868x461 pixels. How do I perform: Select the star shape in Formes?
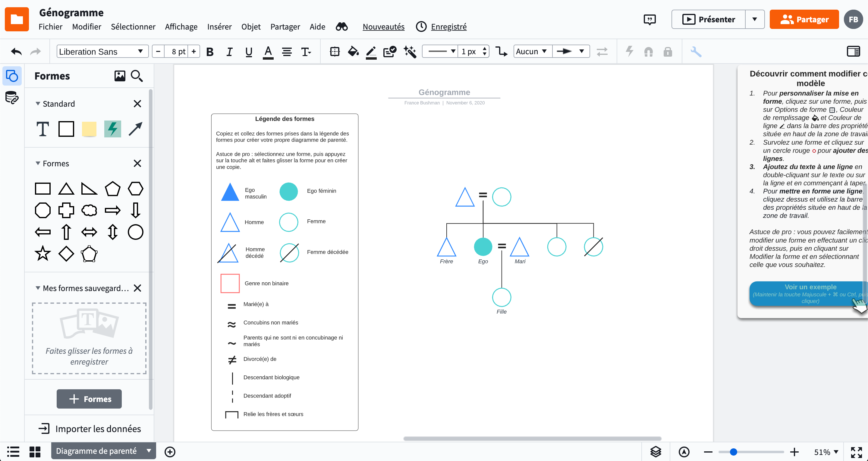(x=43, y=254)
